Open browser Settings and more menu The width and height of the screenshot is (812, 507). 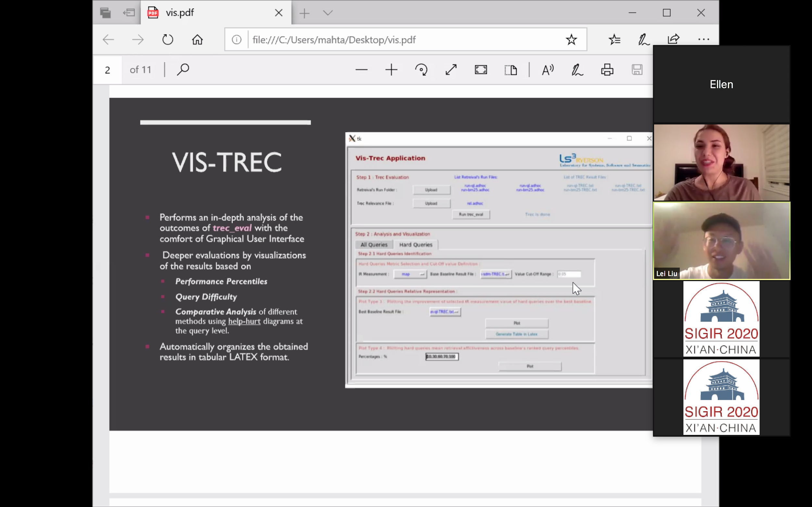point(703,40)
